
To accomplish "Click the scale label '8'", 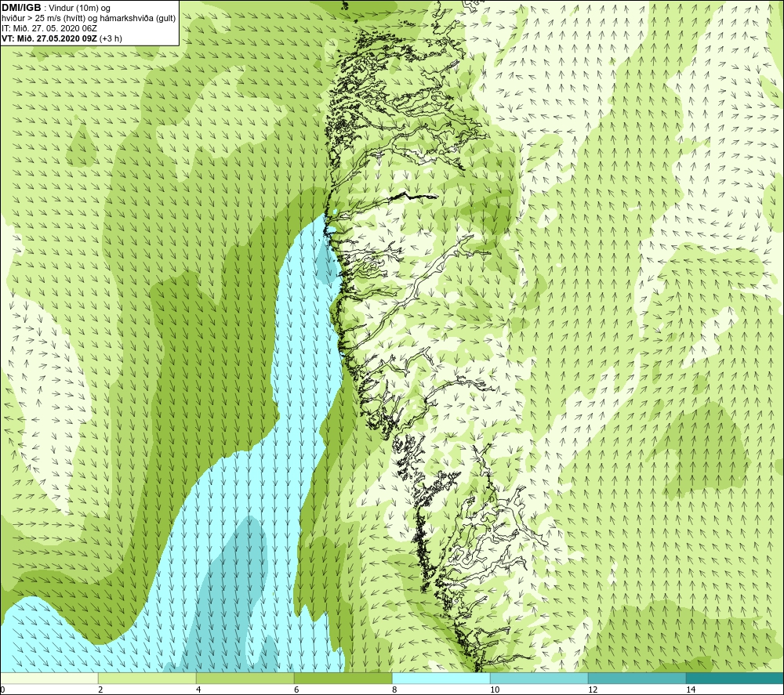I will click(x=394, y=690).
